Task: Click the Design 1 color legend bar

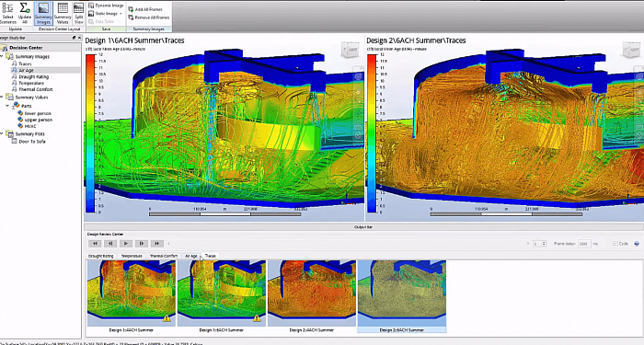Action: coord(90,133)
